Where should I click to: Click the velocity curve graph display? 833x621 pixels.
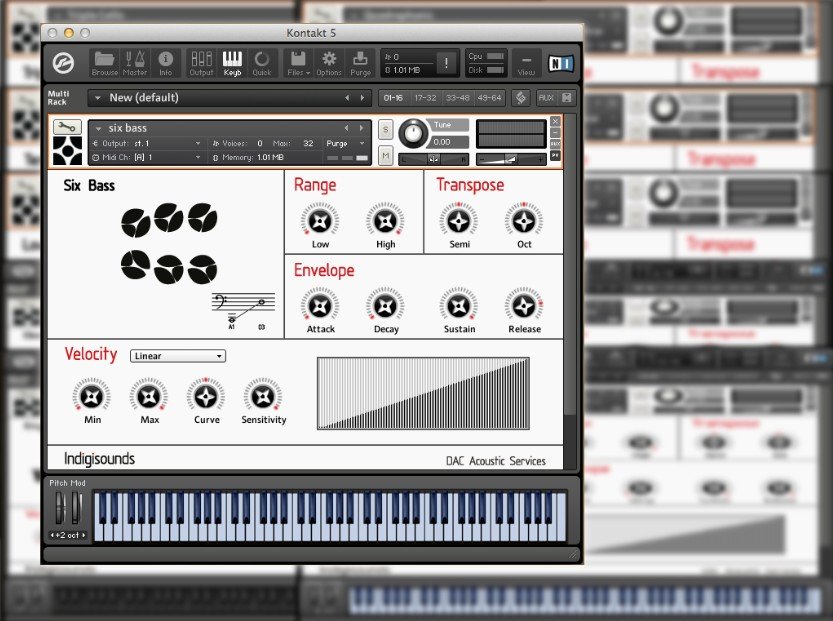coord(423,393)
